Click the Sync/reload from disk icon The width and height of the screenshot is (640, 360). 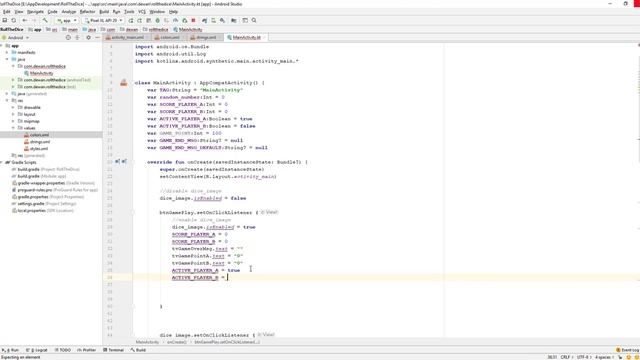tap(13, 20)
